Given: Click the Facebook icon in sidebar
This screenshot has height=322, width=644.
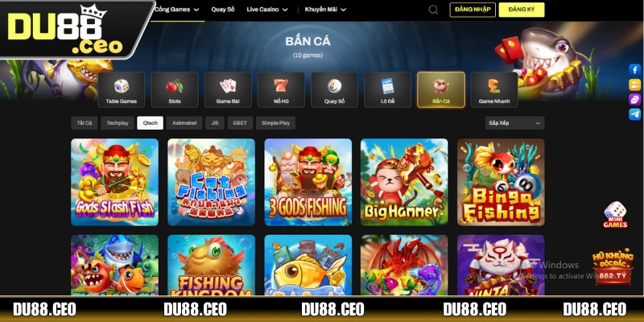Looking at the screenshot, I should [634, 69].
